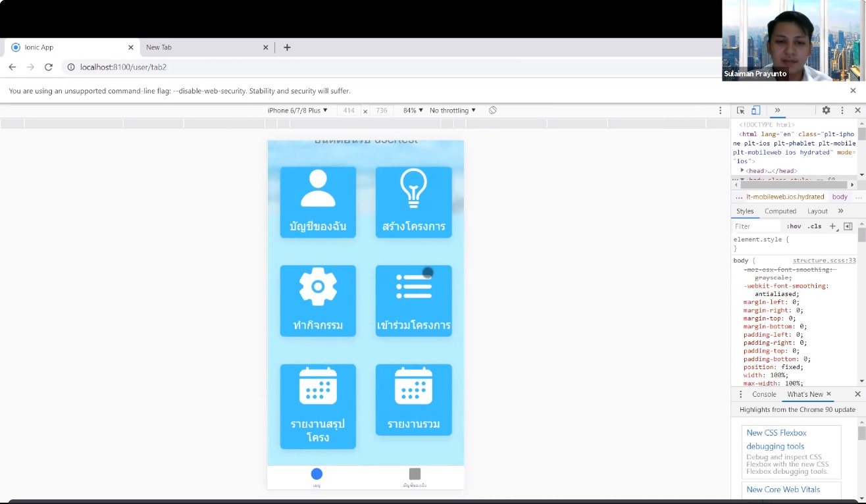Toggle the .cls element classes panel
Image resolution: width=866 pixels, height=504 pixels.
815,226
